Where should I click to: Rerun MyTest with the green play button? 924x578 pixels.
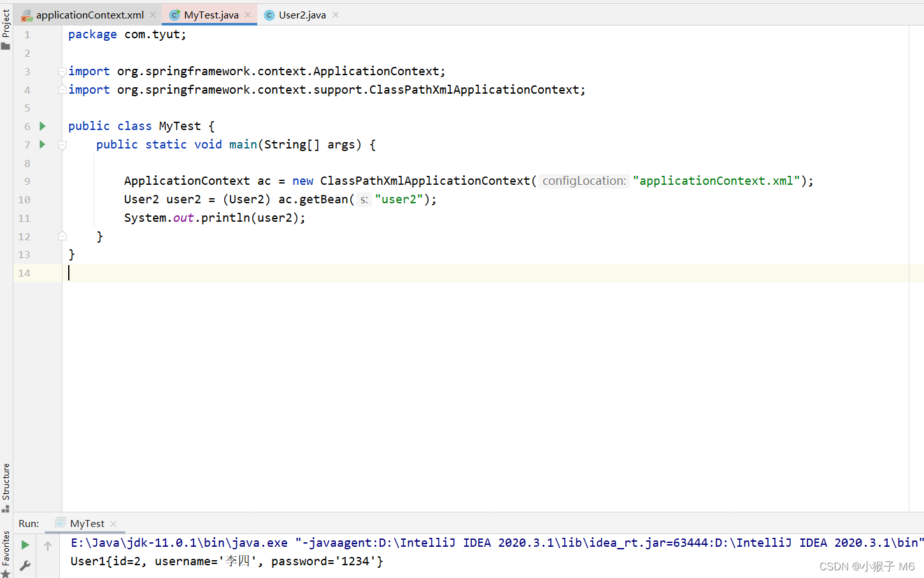(25, 545)
